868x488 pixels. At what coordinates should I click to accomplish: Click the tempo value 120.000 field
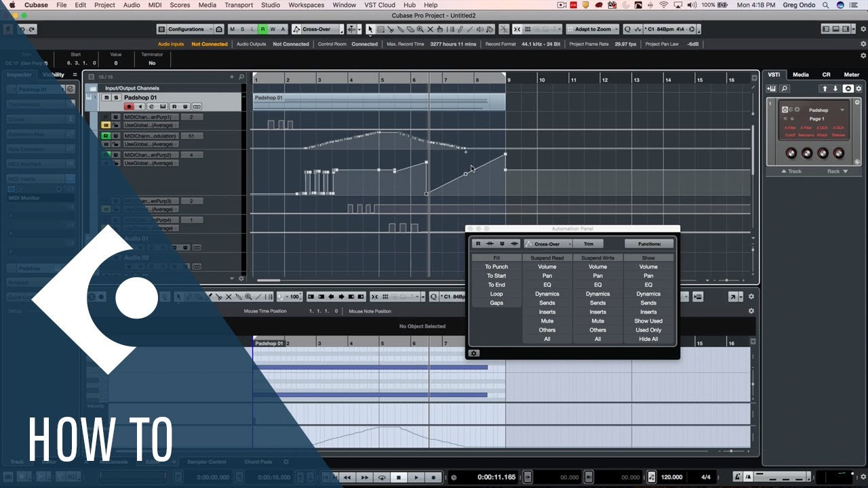coord(672,477)
